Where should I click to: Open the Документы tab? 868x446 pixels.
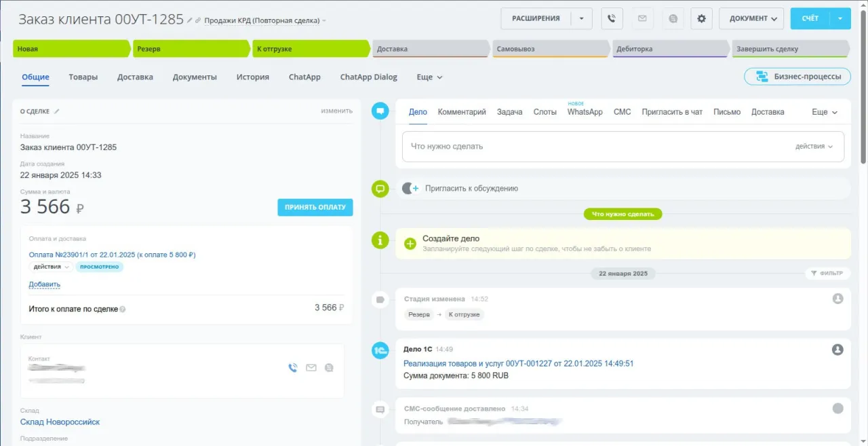195,77
